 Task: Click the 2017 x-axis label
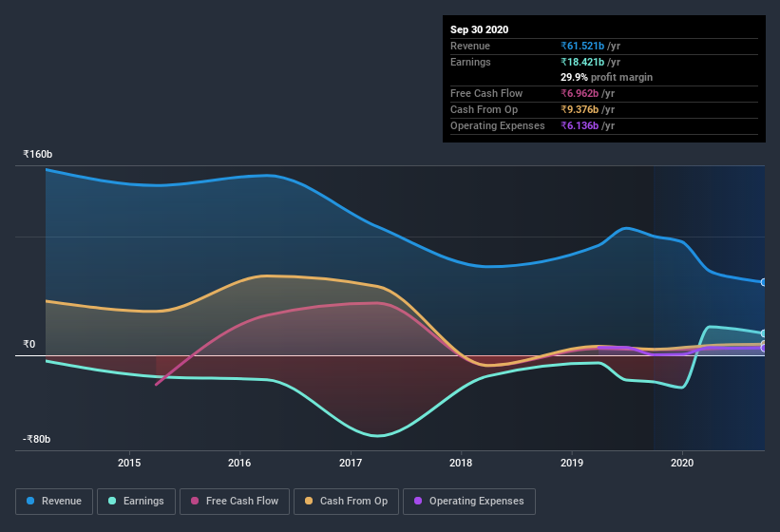[x=351, y=463]
